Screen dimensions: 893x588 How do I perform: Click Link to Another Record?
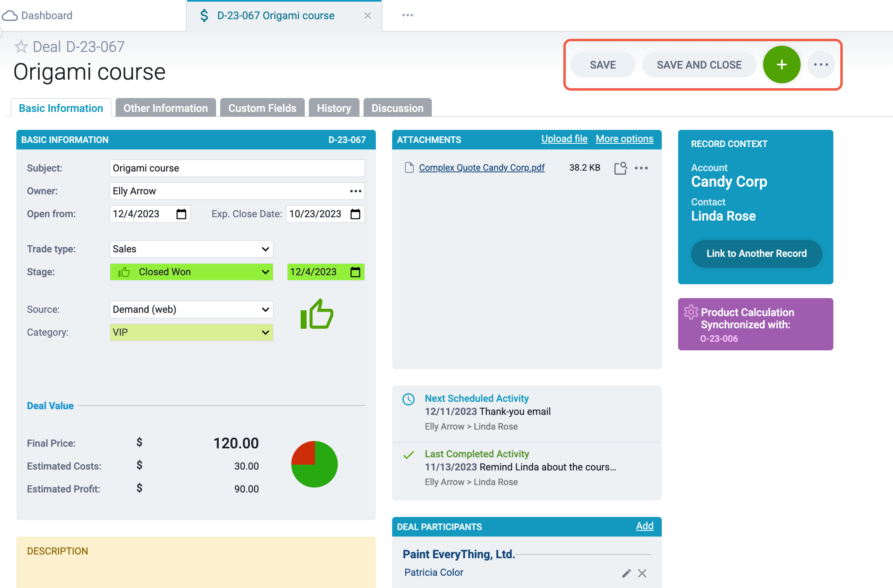pos(757,254)
